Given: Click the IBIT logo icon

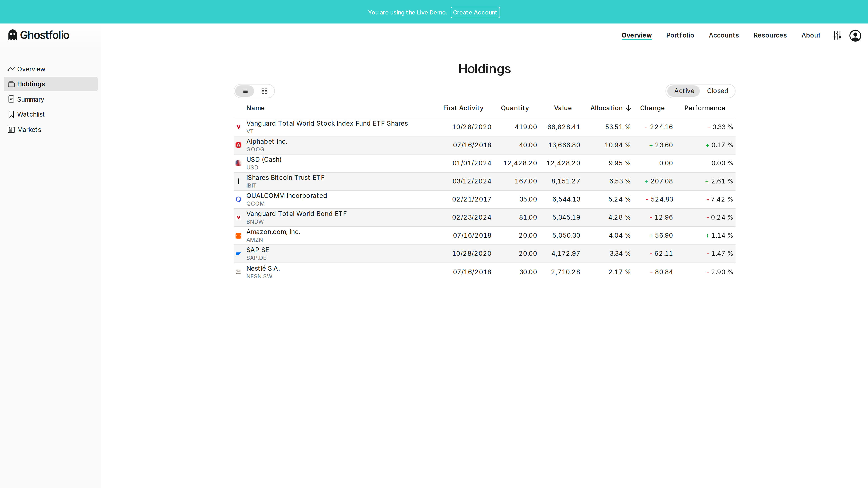Looking at the screenshot, I should (x=238, y=181).
